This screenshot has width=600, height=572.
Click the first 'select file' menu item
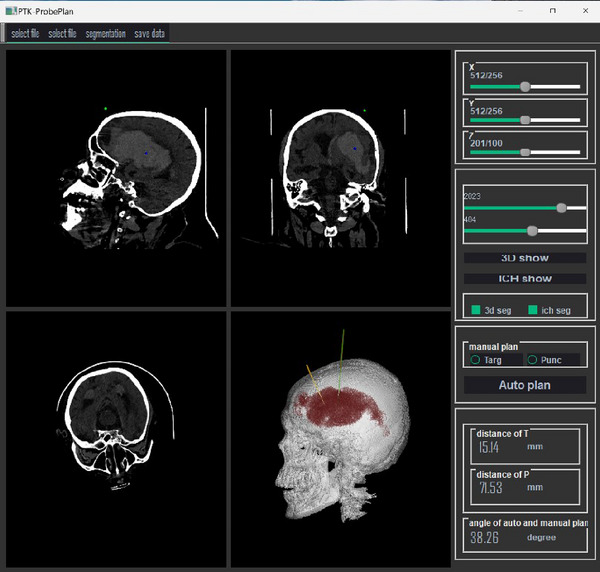[25, 34]
